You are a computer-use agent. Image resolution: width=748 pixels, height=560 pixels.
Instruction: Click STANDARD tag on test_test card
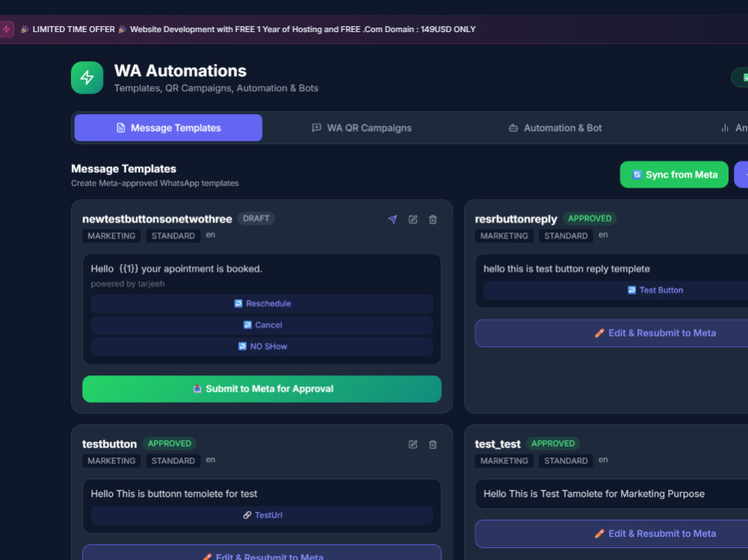(x=565, y=461)
